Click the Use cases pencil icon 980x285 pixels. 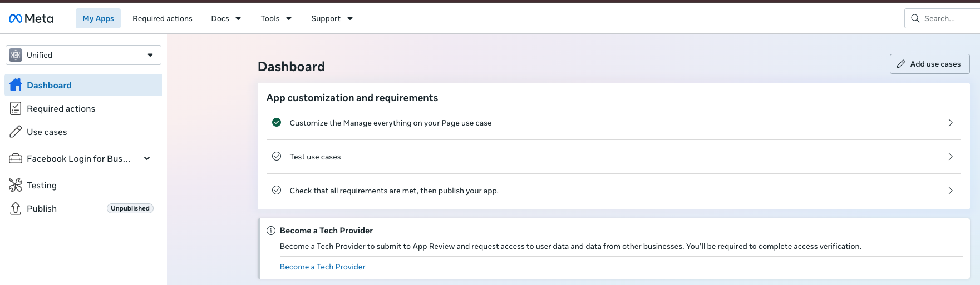[16, 132]
